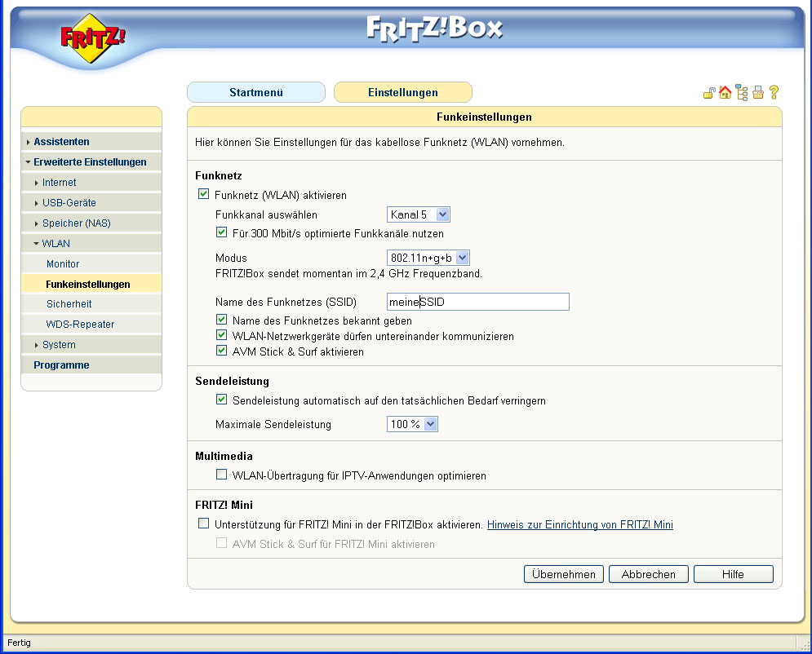Expand the Assistenten menu section
This screenshot has width=812, height=654.
tap(91, 142)
